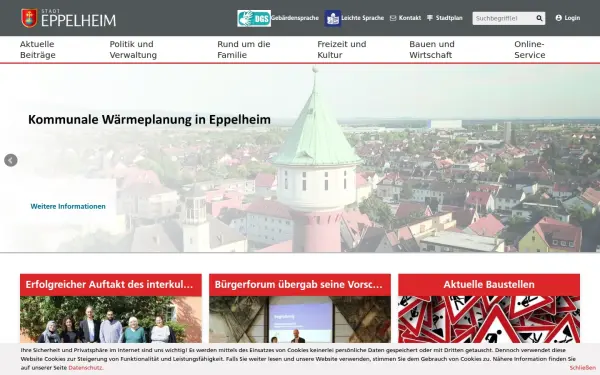Open Gebärdensprache link
The width and height of the screenshot is (600, 375).
click(295, 18)
